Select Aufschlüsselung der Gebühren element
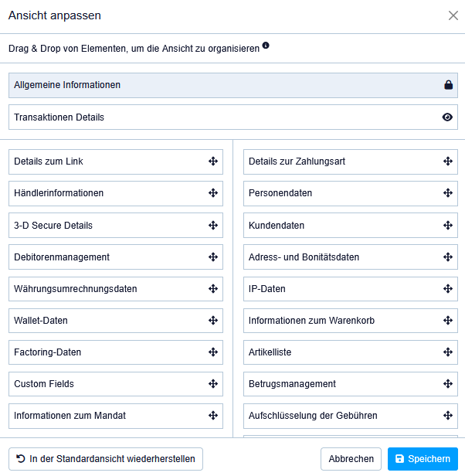This screenshot has height=476, width=465. (x=351, y=416)
